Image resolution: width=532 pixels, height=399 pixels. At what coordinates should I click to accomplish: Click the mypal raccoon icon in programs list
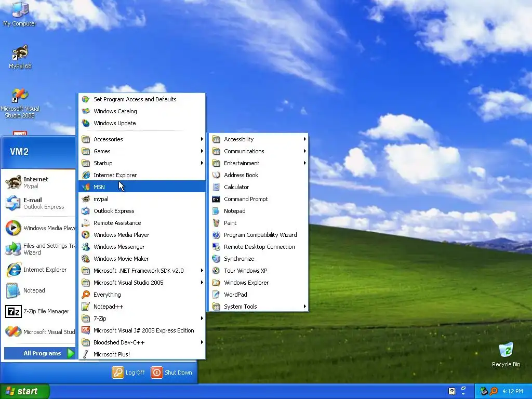pyautogui.click(x=86, y=199)
